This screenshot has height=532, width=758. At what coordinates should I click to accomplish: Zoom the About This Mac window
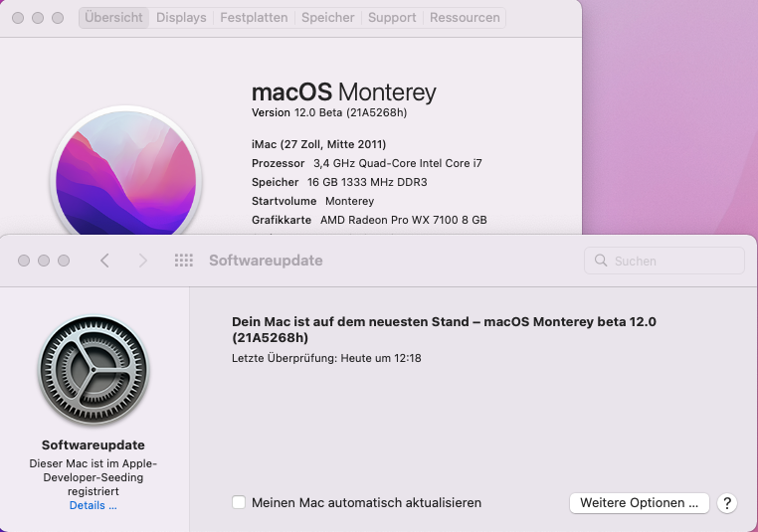click(x=58, y=18)
